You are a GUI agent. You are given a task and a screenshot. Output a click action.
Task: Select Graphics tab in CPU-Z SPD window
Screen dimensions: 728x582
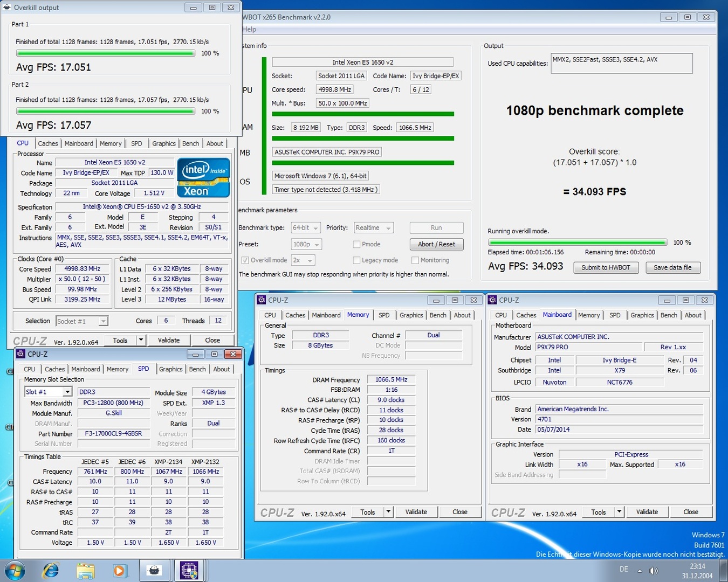pos(170,369)
